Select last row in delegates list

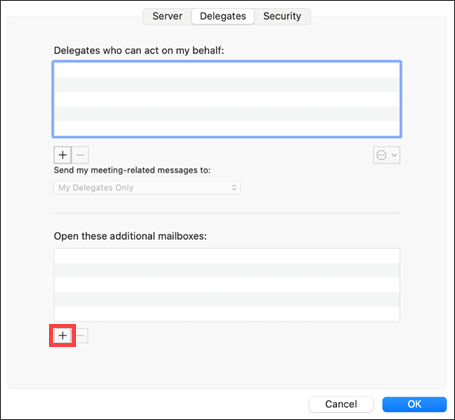(x=227, y=128)
